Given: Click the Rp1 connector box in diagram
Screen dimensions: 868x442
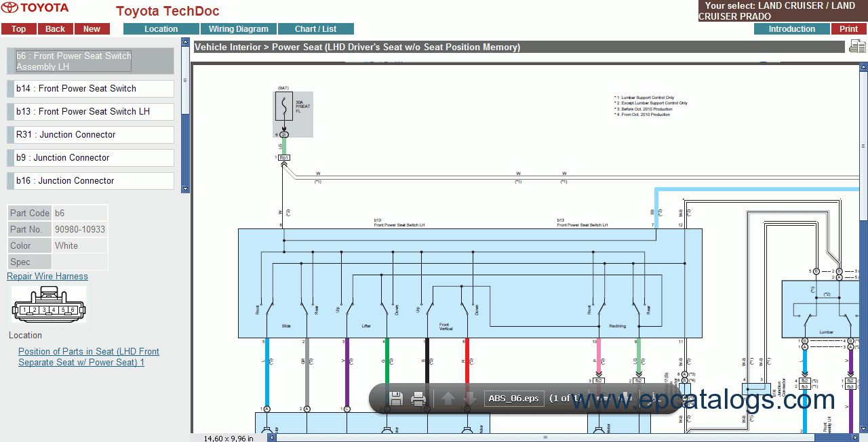Looking at the screenshot, I should point(284,157).
